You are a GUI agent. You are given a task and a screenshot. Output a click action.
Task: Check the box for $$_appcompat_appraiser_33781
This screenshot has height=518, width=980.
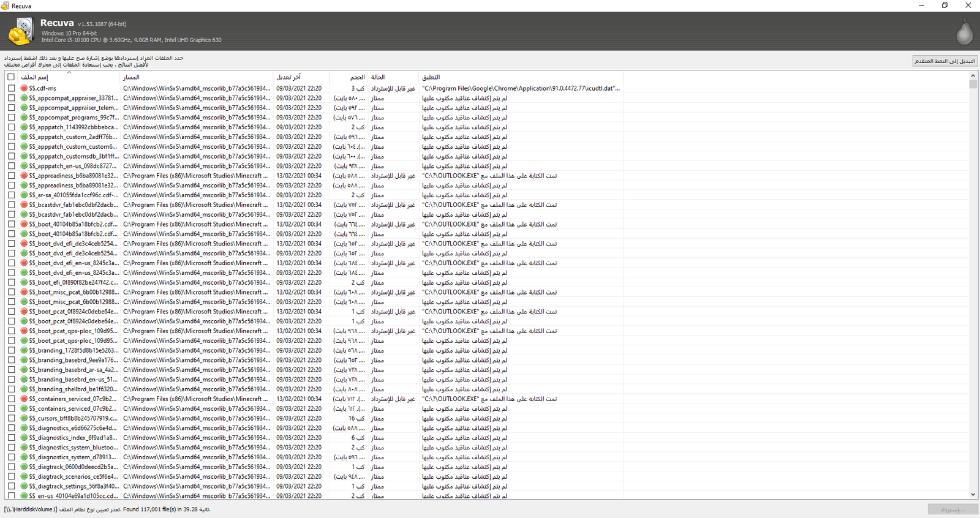click(11, 98)
